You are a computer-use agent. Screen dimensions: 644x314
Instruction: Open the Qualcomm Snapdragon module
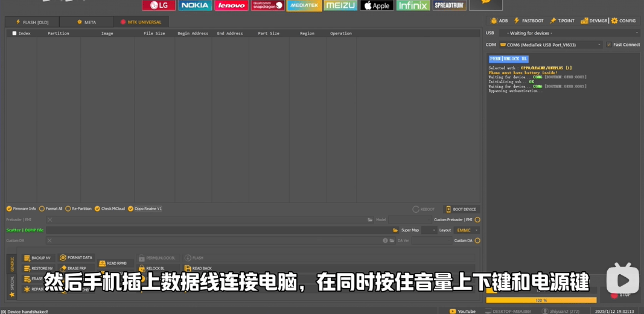click(x=268, y=5)
